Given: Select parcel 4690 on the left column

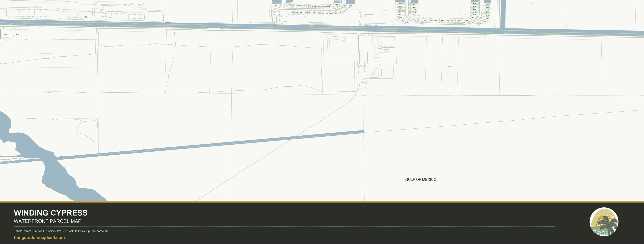Looking at the screenshot, I should 400,4.
